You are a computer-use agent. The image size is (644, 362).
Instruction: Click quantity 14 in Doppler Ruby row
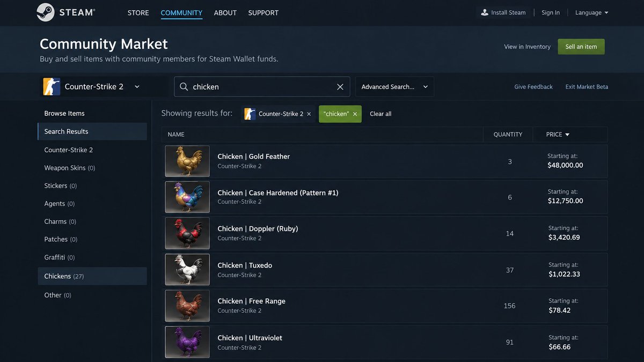pyautogui.click(x=510, y=234)
